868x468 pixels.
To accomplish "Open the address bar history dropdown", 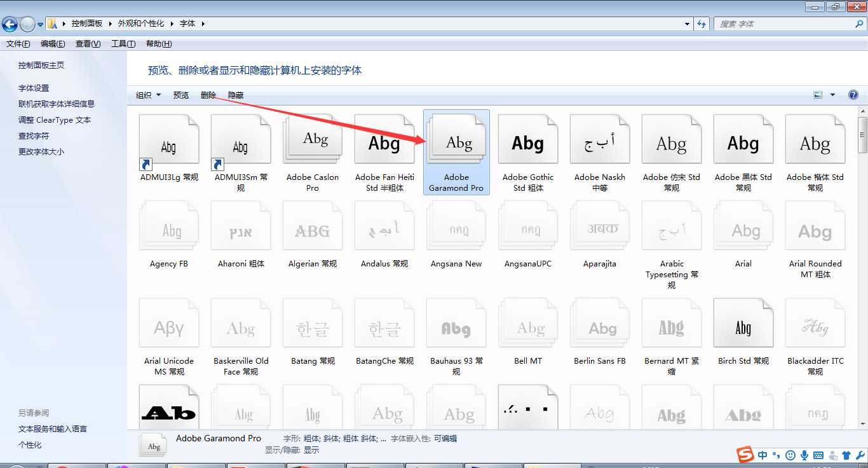I will pyautogui.click(x=688, y=24).
